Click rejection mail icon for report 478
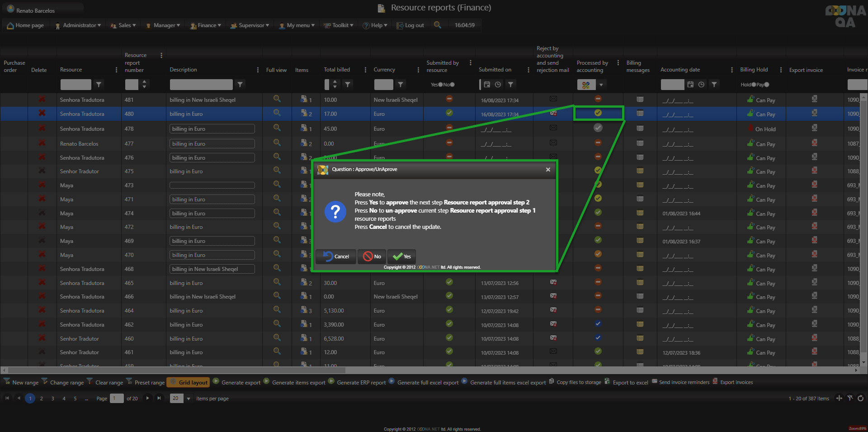This screenshot has width=868, height=432. click(x=553, y=128)
